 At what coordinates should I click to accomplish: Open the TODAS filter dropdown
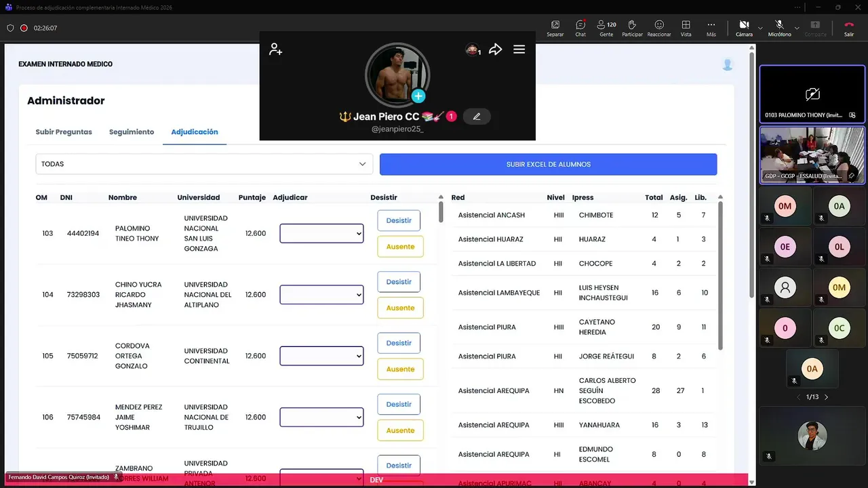point(204,164)
